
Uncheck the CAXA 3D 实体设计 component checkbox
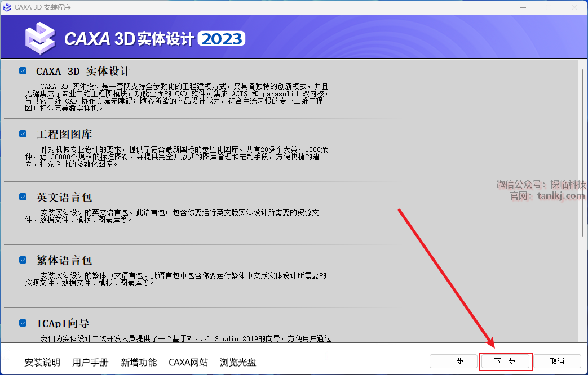click(23, 72)
